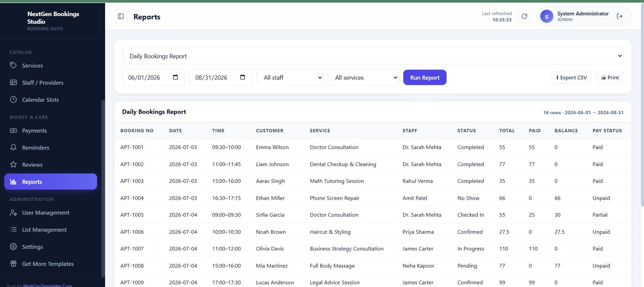This screenshot has height=287, width=644.
Task: Click the page vertical scrollbar
Action: [642, 105]
